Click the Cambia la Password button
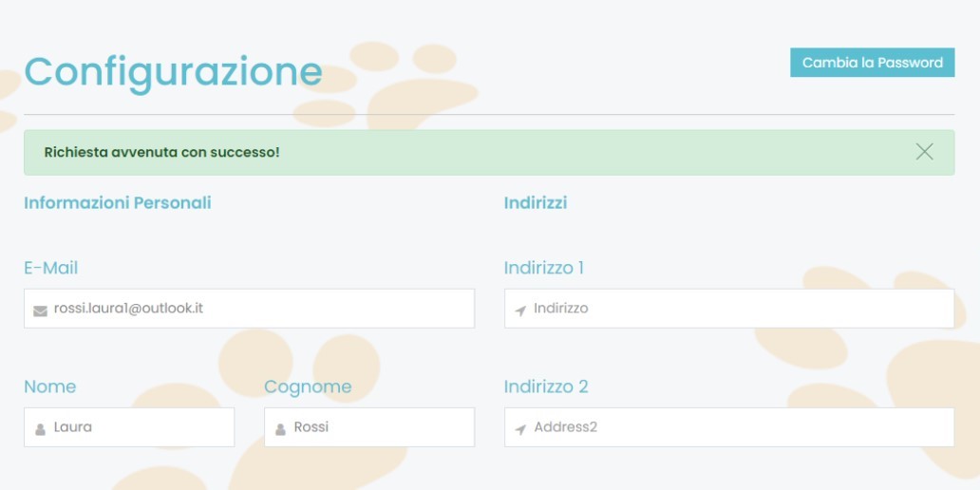Image resolution: width=980 pixels, height=490 pixels. 872,63
